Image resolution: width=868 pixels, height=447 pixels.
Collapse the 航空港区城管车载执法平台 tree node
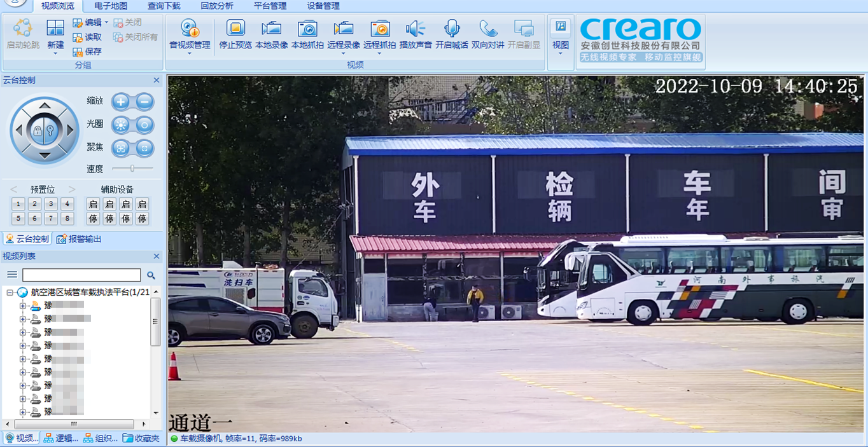coord(10,292)
